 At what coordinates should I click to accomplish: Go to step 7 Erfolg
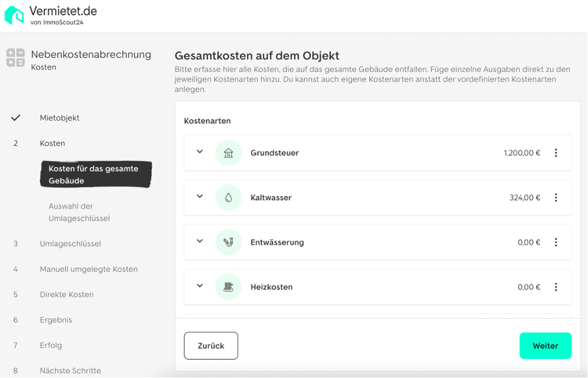point(51,345)
